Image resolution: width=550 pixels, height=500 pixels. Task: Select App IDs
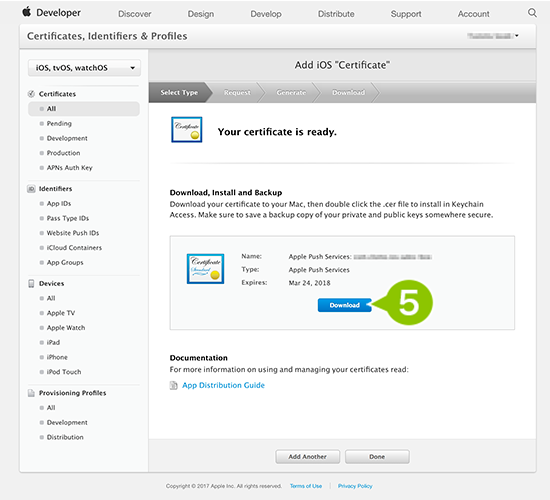pos(59,204)
